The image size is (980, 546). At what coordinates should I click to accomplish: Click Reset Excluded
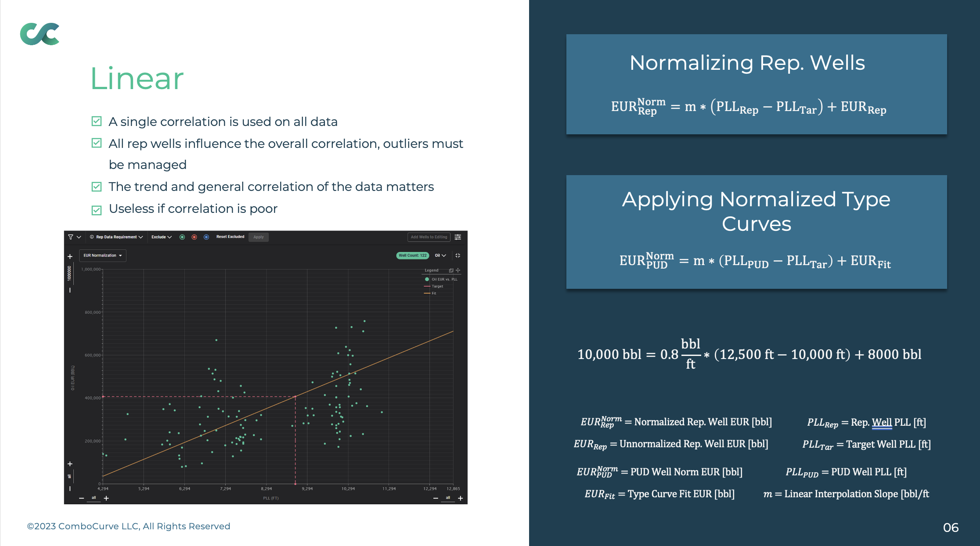point(230,237)
